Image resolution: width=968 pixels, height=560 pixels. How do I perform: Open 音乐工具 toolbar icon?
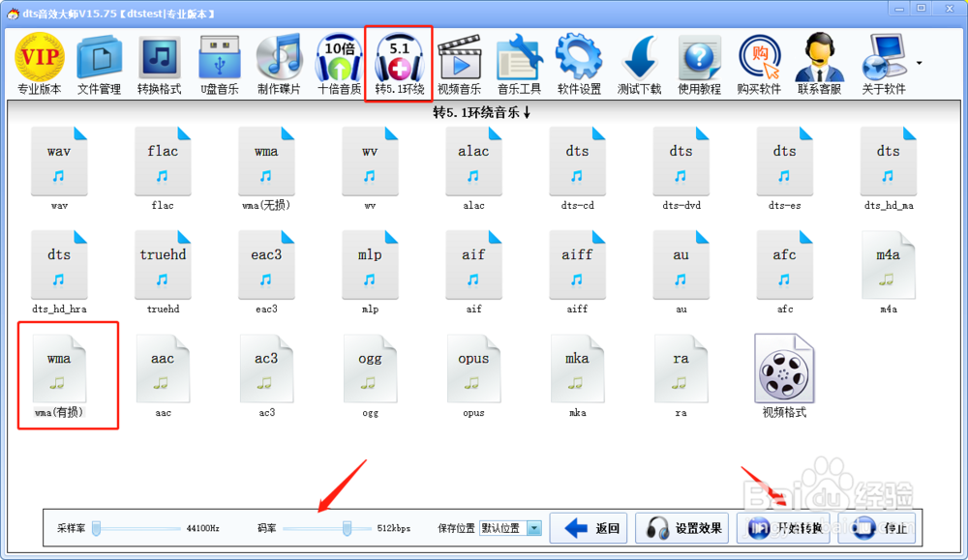[519, 64]
